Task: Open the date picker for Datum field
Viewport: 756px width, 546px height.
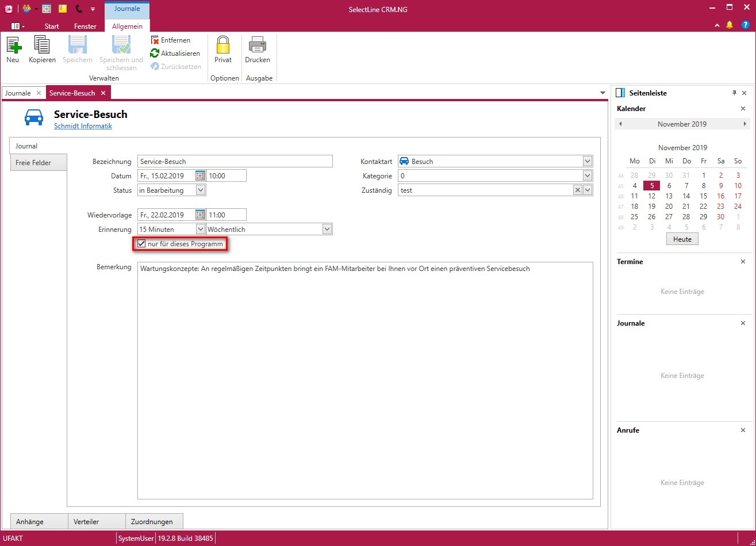Action: pos(200,175)
